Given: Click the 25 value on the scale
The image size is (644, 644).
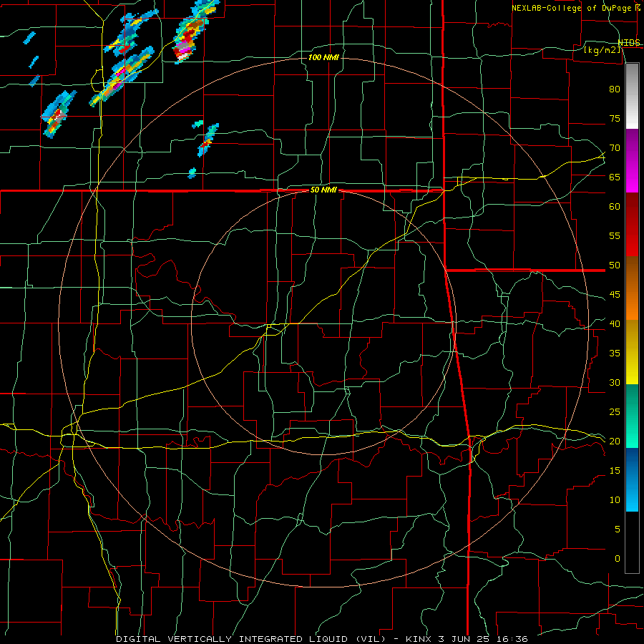Looking at the screenshot, I should (615, 412).
